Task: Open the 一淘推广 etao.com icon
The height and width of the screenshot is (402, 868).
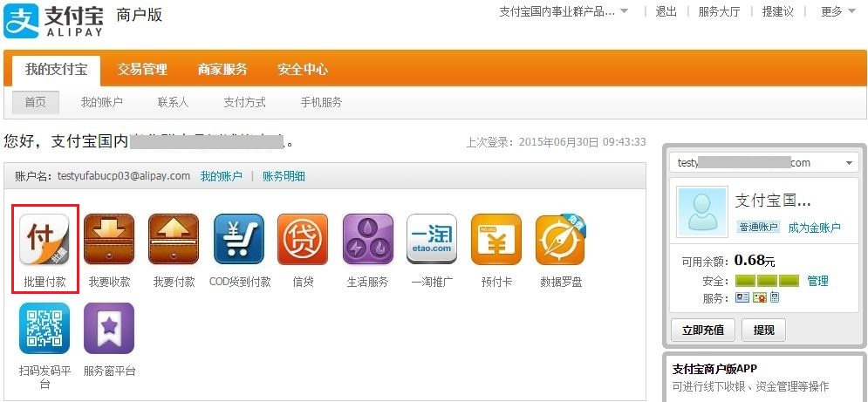Action: click(432, 239)
